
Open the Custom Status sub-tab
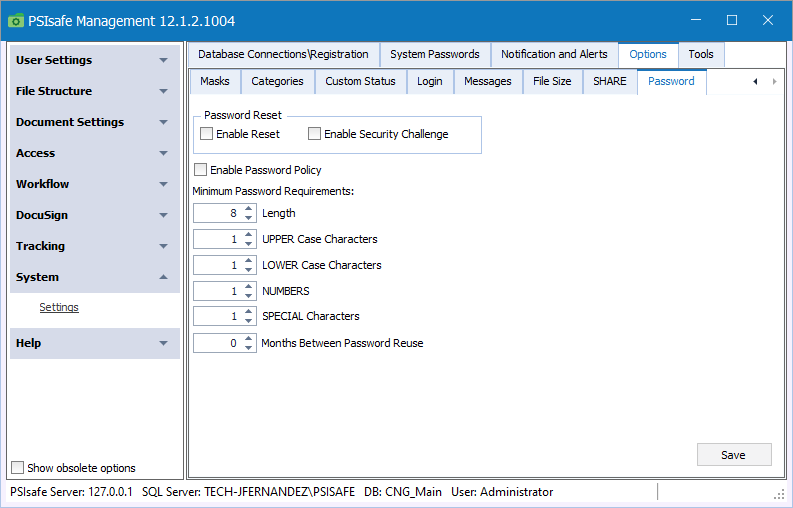[x=361, y=81]
